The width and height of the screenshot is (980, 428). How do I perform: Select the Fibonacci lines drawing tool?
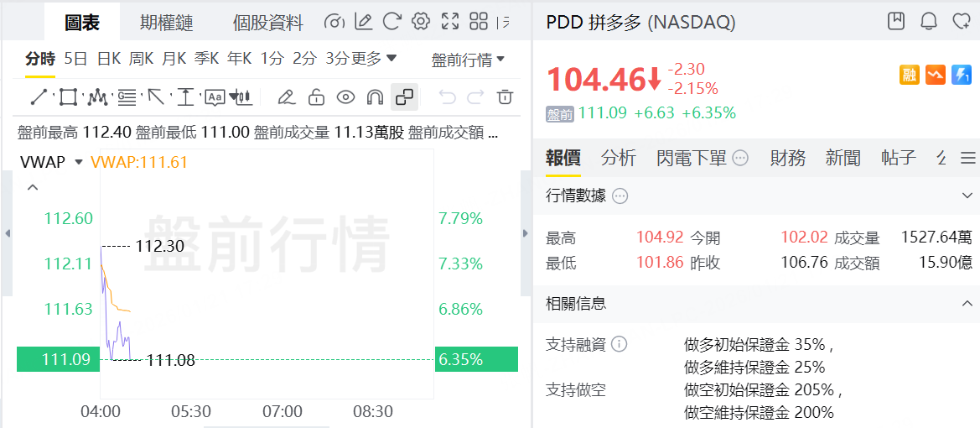click(x=127, y=97)
